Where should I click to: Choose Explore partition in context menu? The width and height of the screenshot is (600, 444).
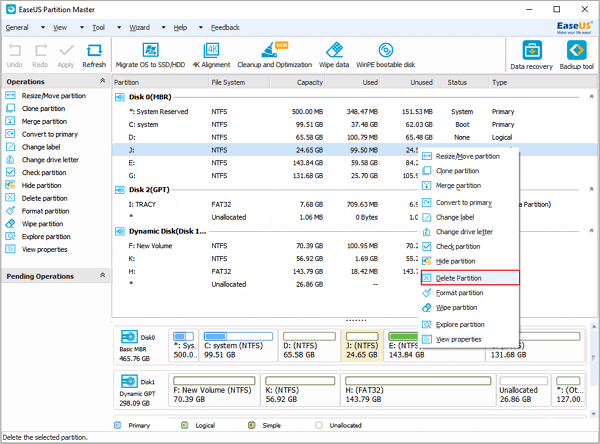470,325
